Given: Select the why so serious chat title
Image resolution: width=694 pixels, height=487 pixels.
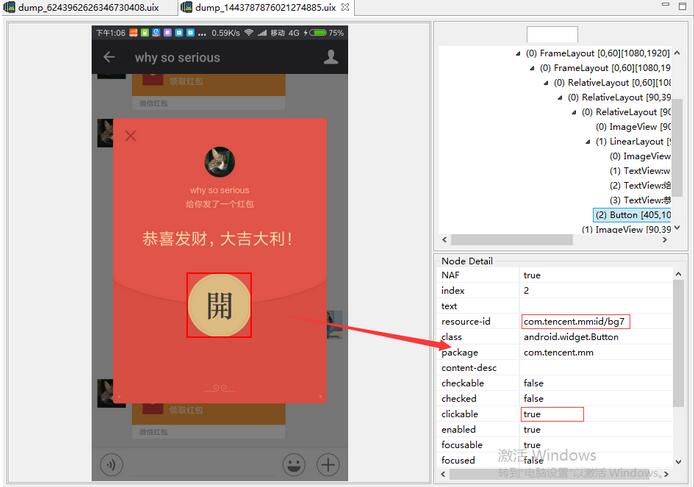Looking at the screenshot, I should tap(177, 58).
